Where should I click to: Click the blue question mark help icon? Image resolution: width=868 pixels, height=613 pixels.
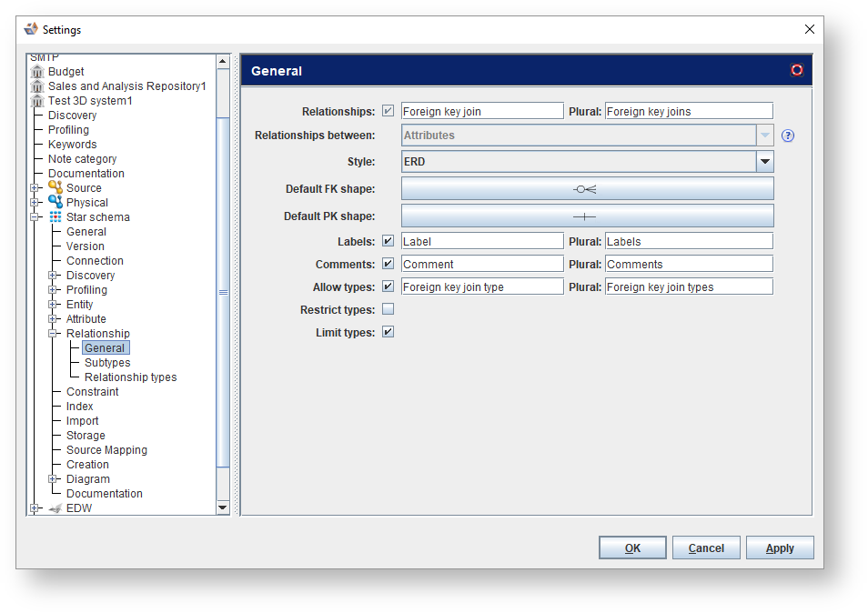point(788,136)
